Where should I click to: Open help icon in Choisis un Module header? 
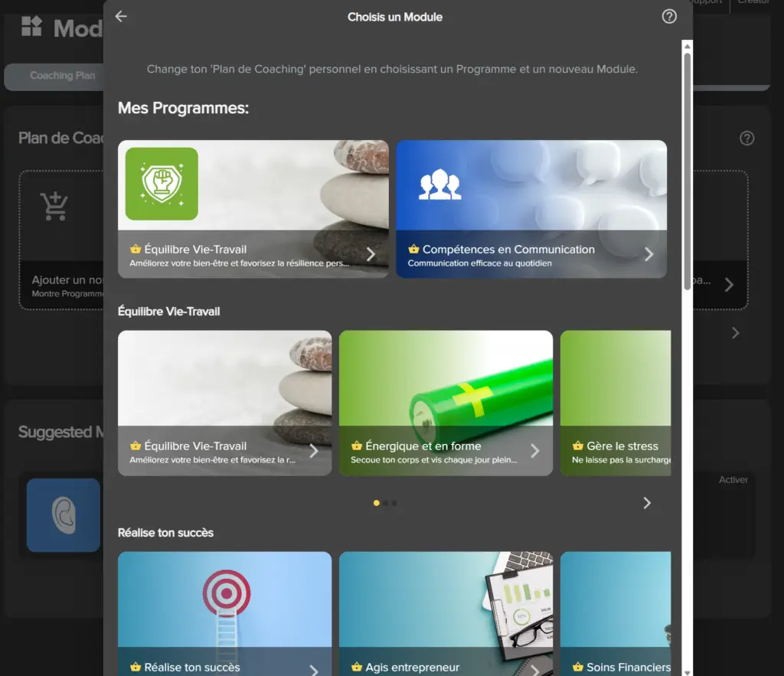(669, 17)
